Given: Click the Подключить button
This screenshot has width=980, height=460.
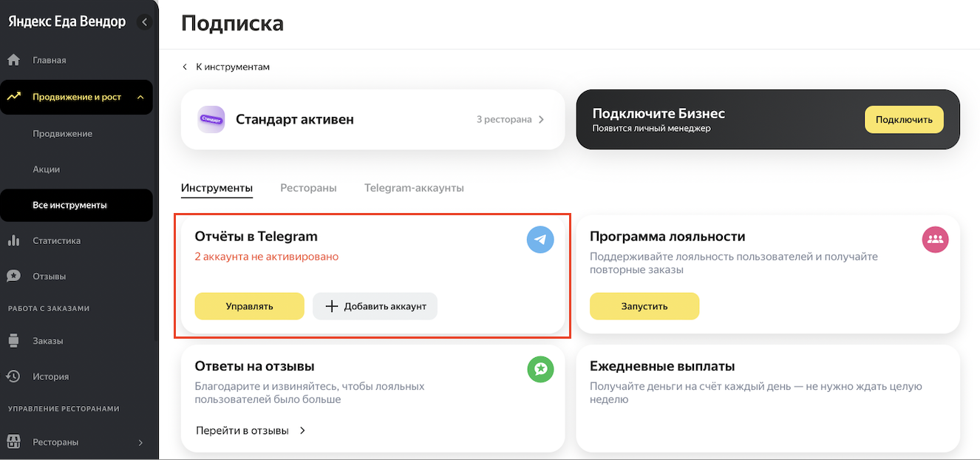Looking at the screenshot, I should (x=904, y=119).
